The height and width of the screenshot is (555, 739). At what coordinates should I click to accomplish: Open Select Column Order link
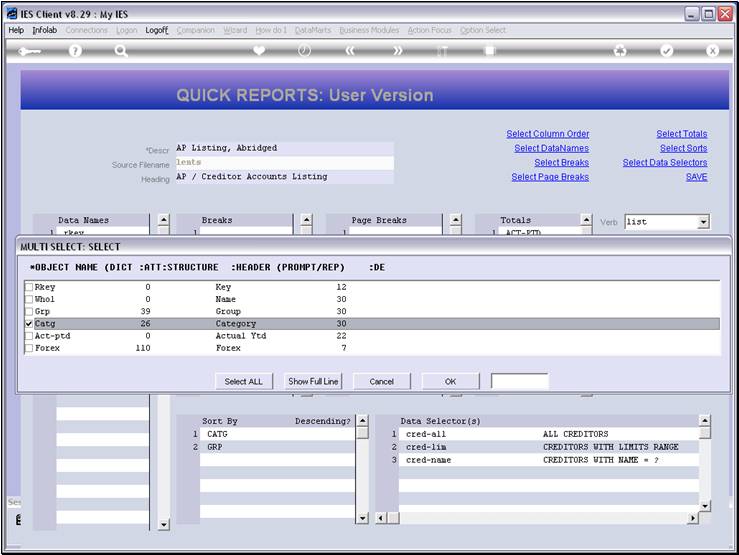click(x=548, y=134)
